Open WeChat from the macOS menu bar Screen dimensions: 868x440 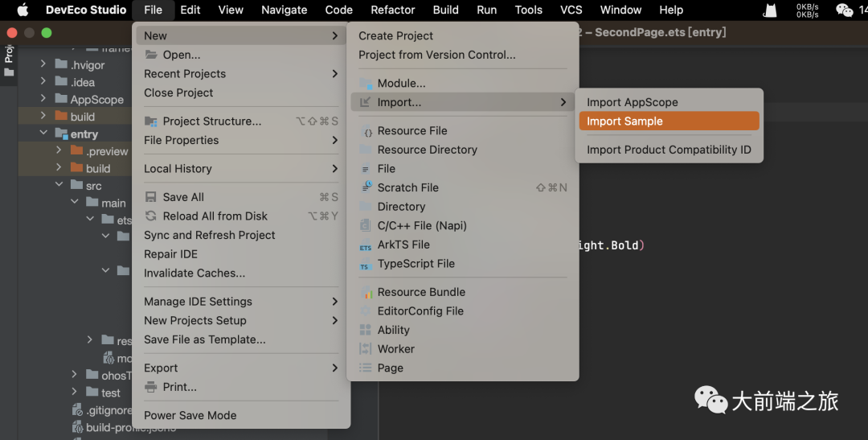point(844,10)
